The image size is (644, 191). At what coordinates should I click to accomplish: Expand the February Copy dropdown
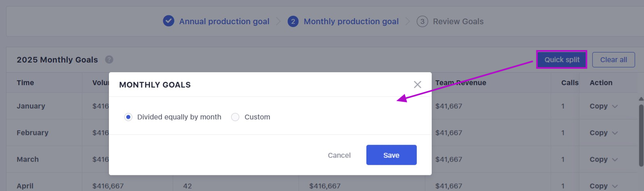(x=615, y=133)
